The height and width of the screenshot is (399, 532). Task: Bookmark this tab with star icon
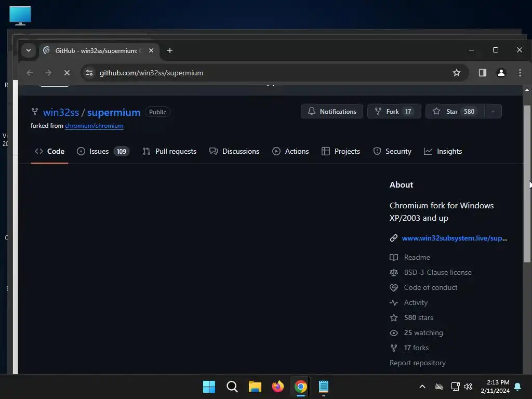(x=457, y=73)
